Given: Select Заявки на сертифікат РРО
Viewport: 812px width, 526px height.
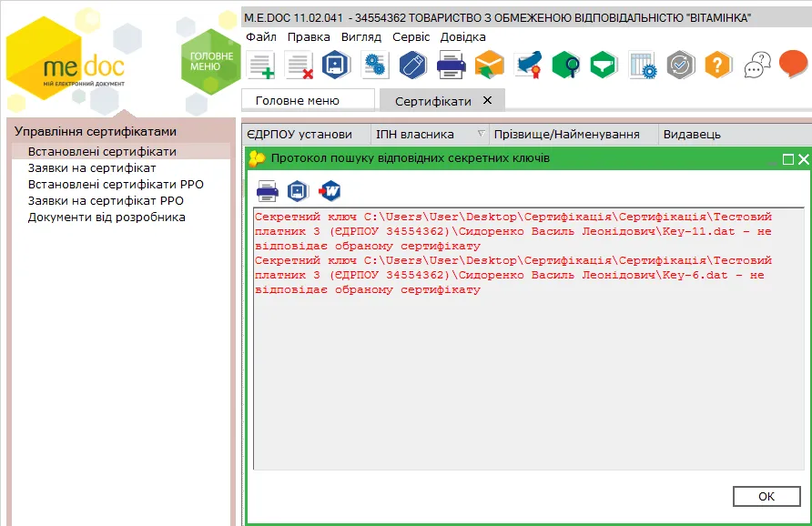Looking at the screenshot, I should coord(121,201).
